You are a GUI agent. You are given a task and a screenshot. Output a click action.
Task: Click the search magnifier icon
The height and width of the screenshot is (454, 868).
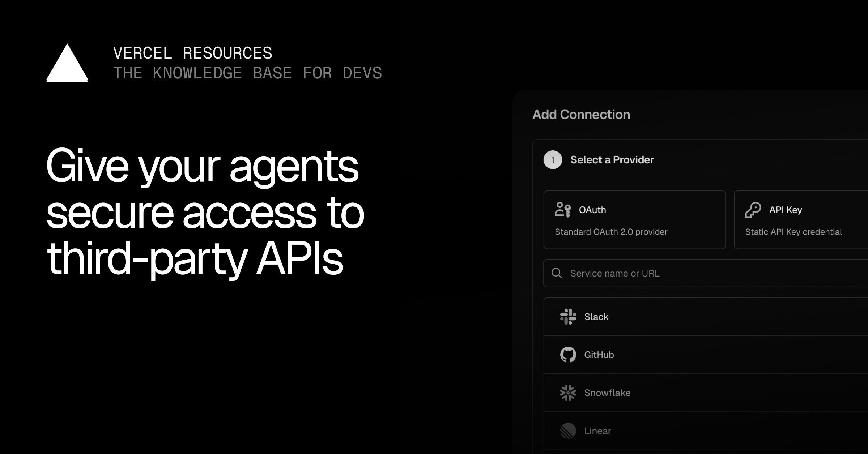(x=557, y=273)
